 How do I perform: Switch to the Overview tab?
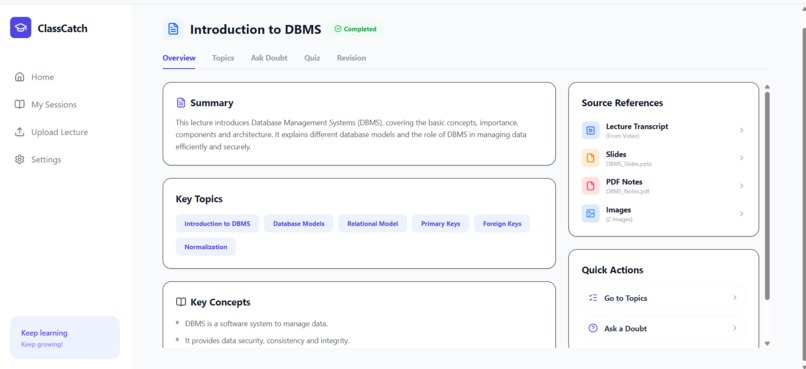coord(179,58)
